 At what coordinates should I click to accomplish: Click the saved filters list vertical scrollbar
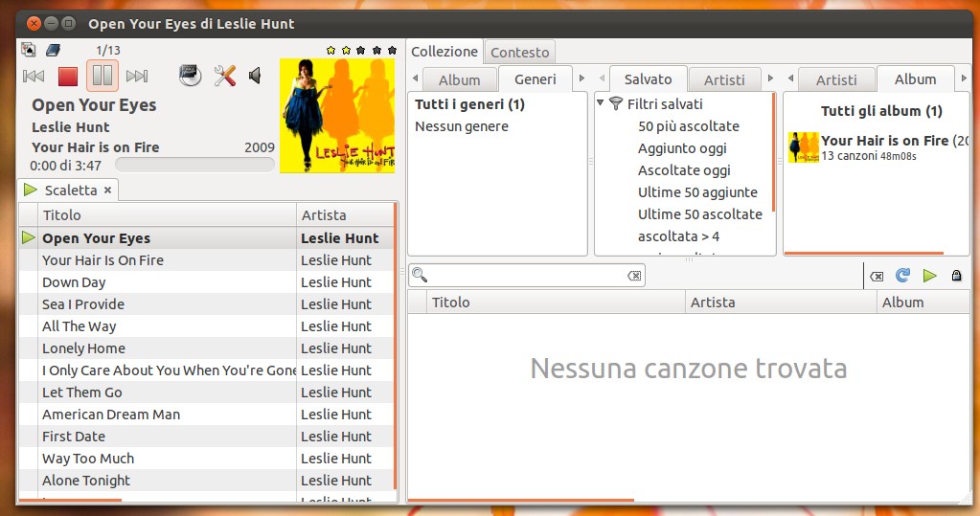point(774,152)
